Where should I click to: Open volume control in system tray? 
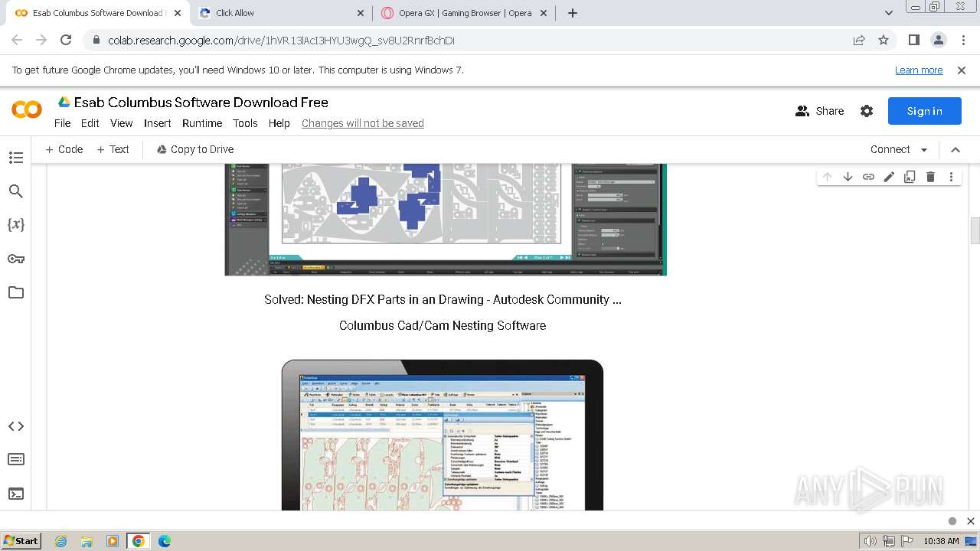(870, 541)
